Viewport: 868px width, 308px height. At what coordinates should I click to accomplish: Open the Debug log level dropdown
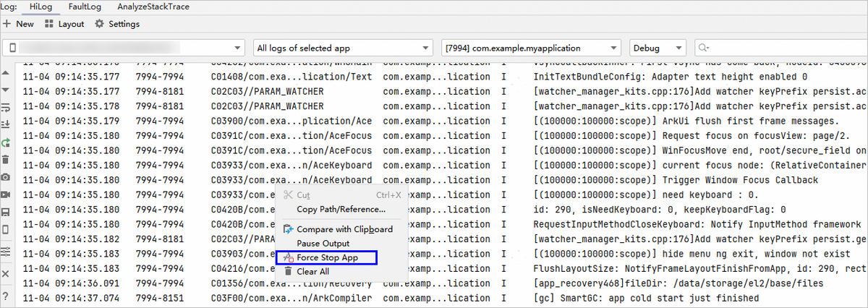pos(658,48)
